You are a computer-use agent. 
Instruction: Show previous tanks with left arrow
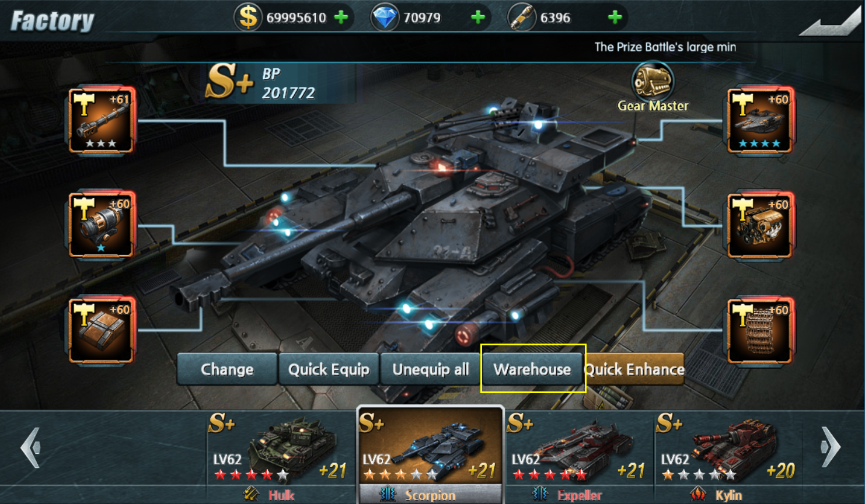[30, 447]
